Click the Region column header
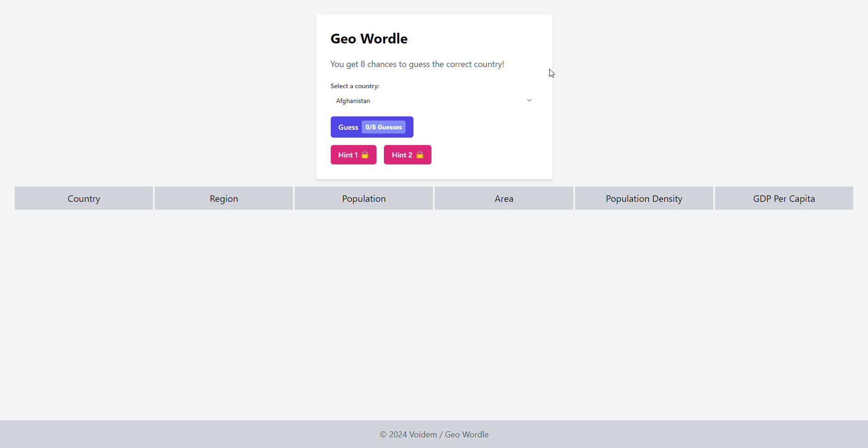This screenshot has width=868, height=448. click(224, 198)
